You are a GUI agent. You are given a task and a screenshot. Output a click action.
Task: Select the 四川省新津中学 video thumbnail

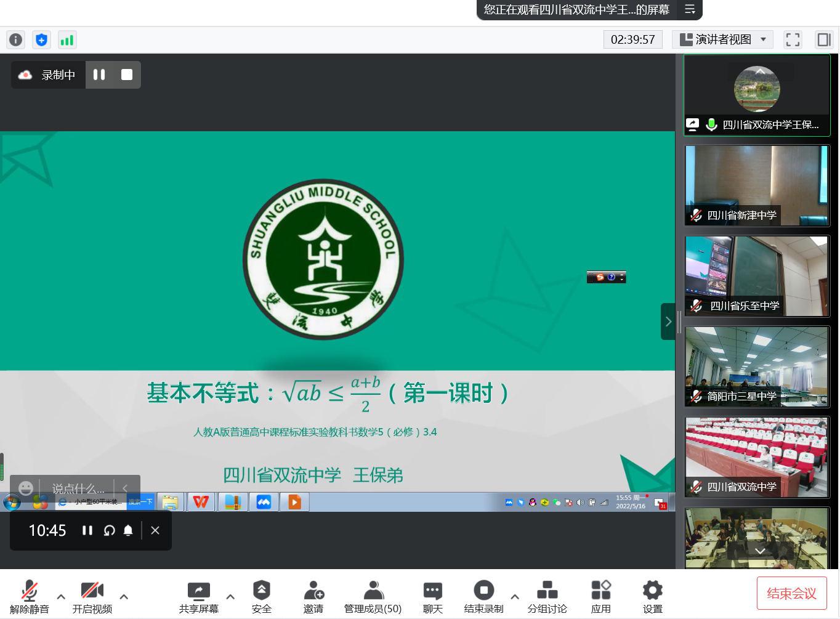tap(757, 185)
